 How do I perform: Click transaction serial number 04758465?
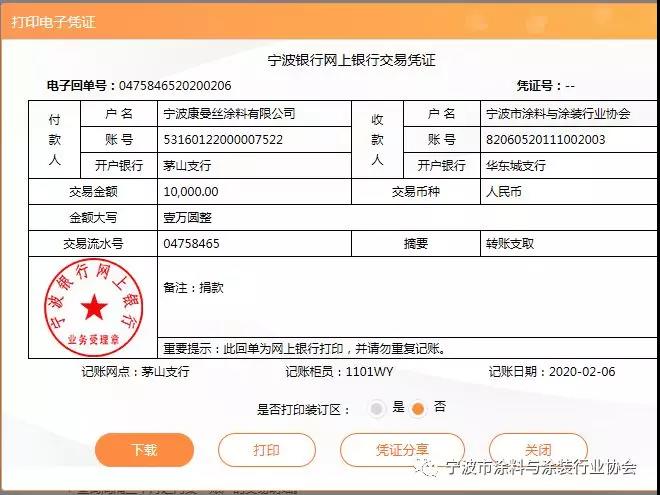coord(191,243)
